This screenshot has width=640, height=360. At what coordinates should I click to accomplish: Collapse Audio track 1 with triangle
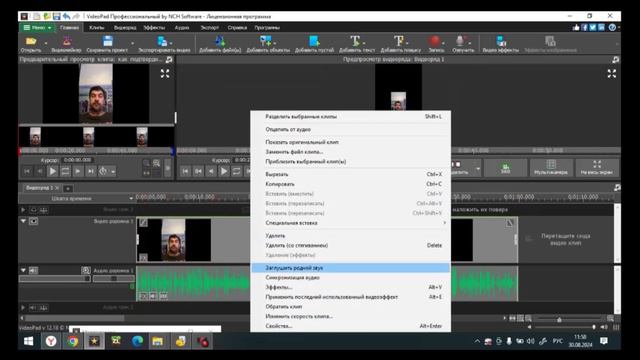tap(23, 270)
